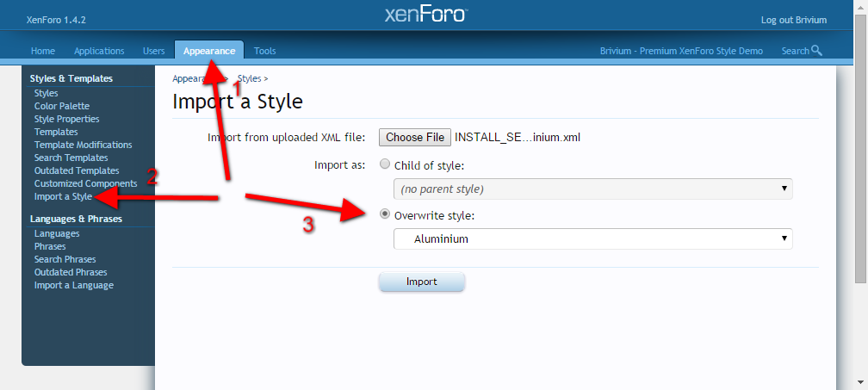Open Brivium Premium XenForo Style Demo link
Viewport: 868px width, 390px height.
coord(681,51)
